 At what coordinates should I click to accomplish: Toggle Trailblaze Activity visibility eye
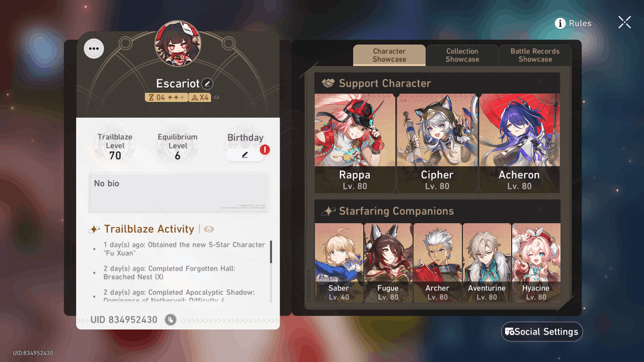click(x=209, y=229)
